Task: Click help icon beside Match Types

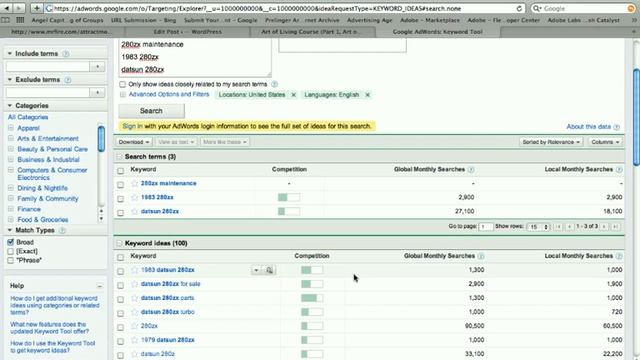Action: (62, 230)
